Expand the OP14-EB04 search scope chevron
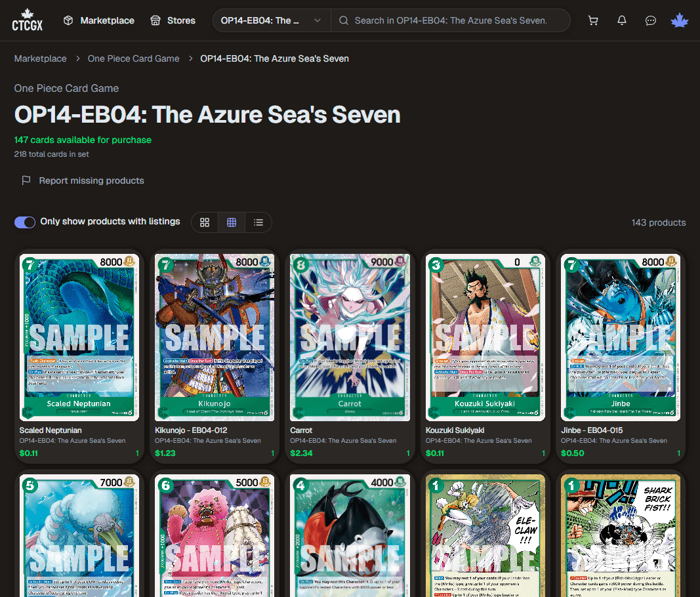This screenshot has height=597, width=700. pos(318,20)
